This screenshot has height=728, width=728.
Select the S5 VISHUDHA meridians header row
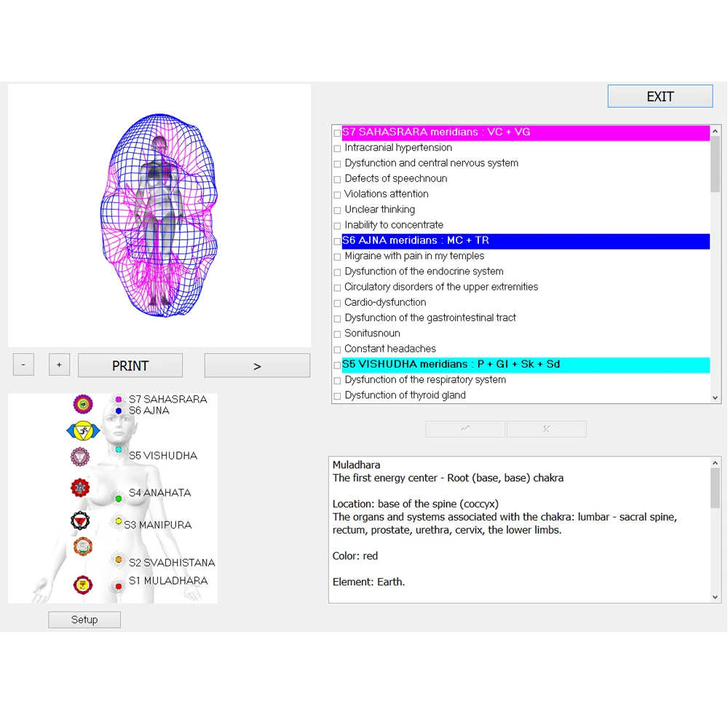pyautogui.click(x=510, y=364)
